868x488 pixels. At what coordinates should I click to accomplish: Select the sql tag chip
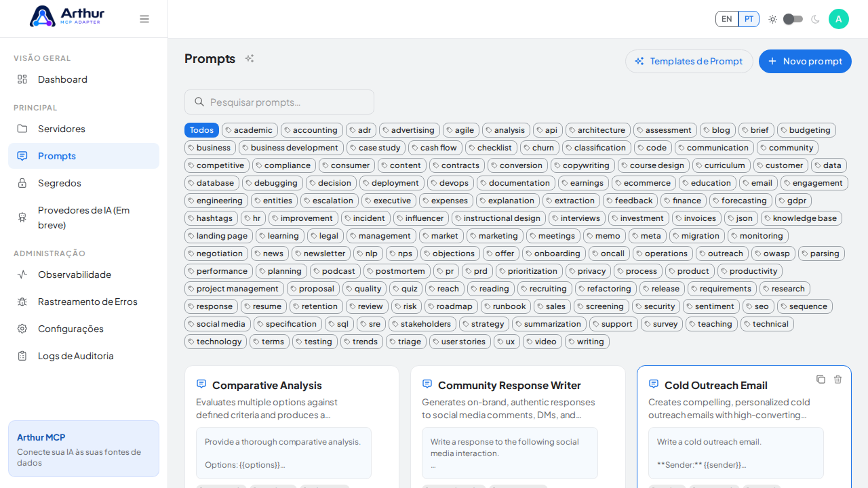tap(339, 324)
